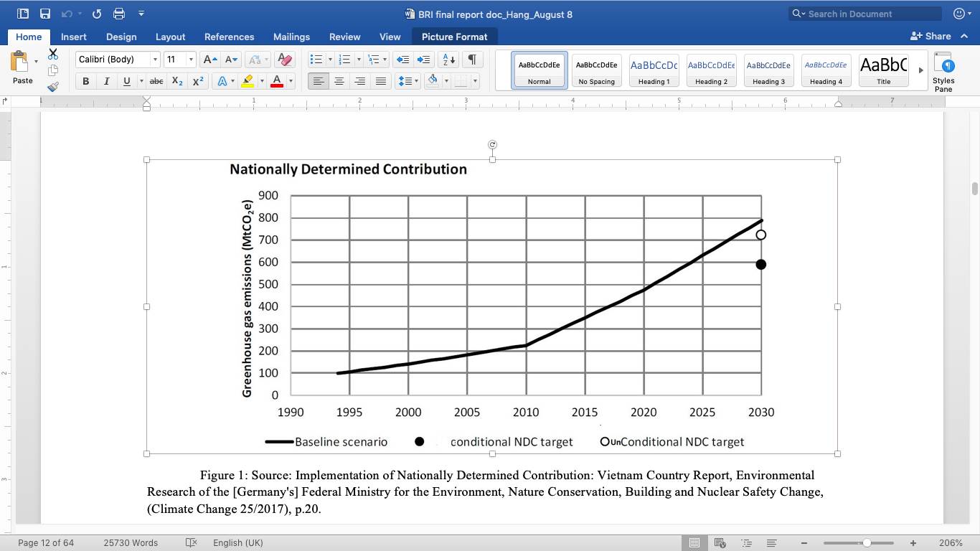Toggle italic formatting

pyautogui.click(x=107, y=81)
